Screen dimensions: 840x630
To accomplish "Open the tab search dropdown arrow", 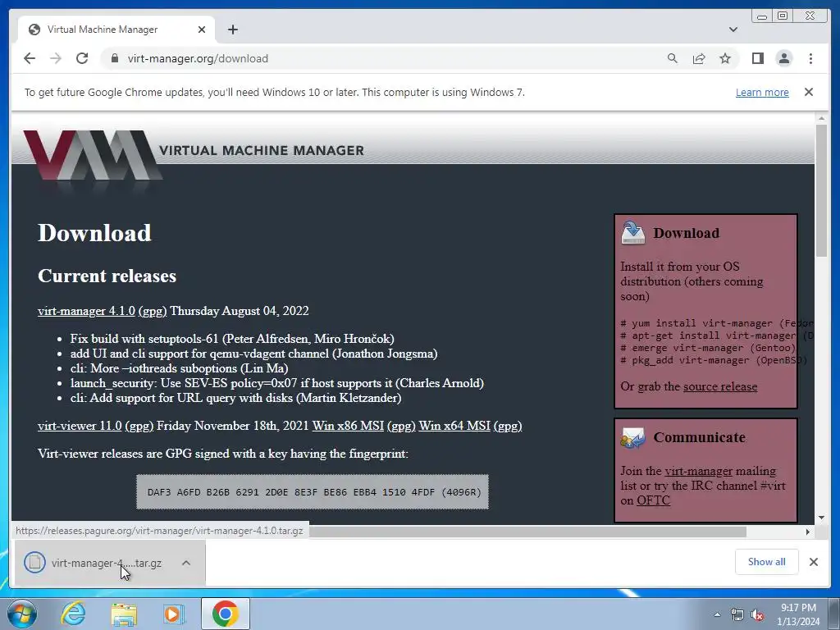I will (x=733, y=30).
